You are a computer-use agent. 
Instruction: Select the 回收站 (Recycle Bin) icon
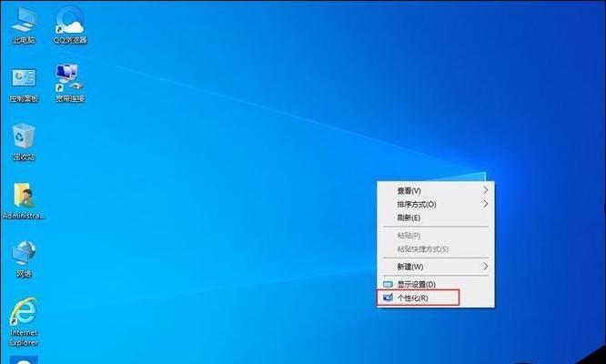click(x=24, y=142)
